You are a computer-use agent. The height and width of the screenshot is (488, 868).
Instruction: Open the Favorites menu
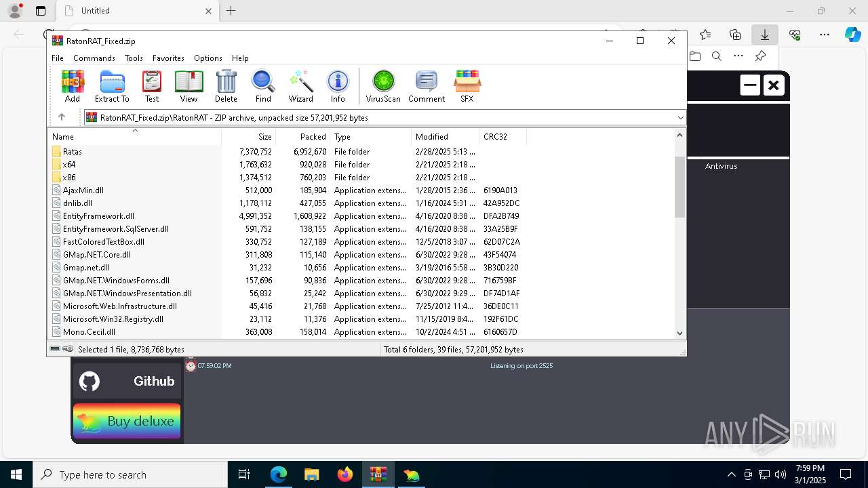click(x=168, y=58)
